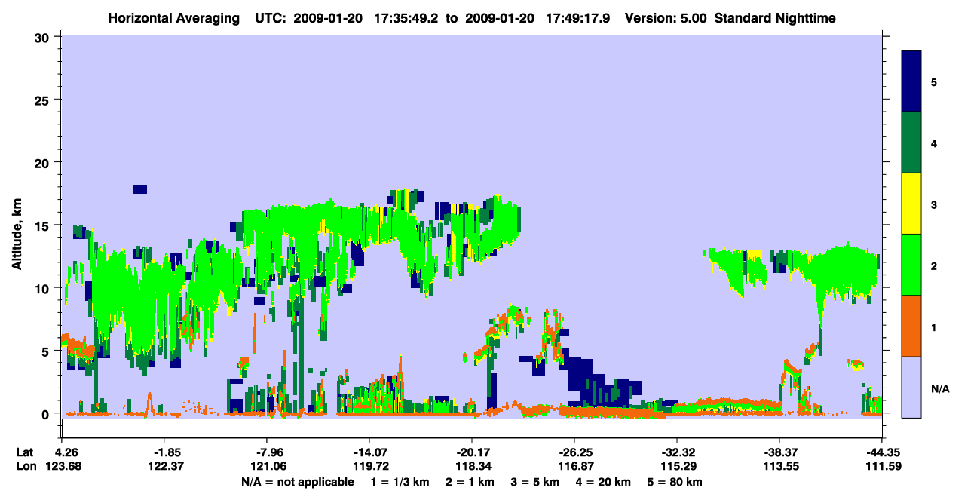The image size is (980, 503).
Task: Click the latitude value -14.07
Action: click(x=369, y=452)
